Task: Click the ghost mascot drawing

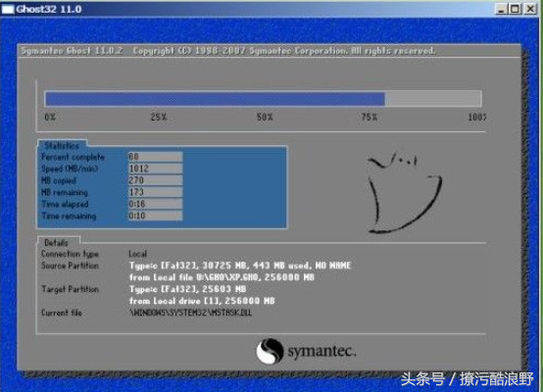Action: click(x=405, y=192)
